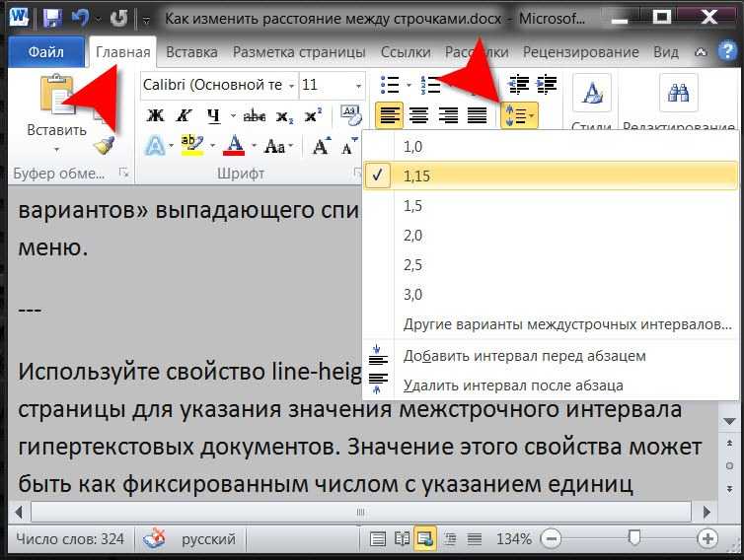744x560 pixels.
Task: Open the Рецензирование tab
Action: (x=581, y=51)
